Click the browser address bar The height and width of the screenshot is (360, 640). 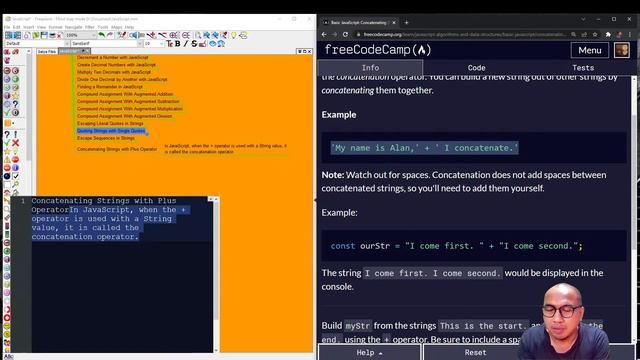tap(463, 35)
